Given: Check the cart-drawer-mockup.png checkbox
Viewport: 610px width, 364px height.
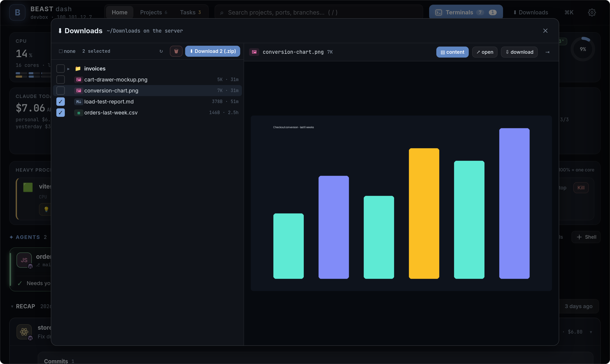Looking at the screenshot, I should point(60,80).
